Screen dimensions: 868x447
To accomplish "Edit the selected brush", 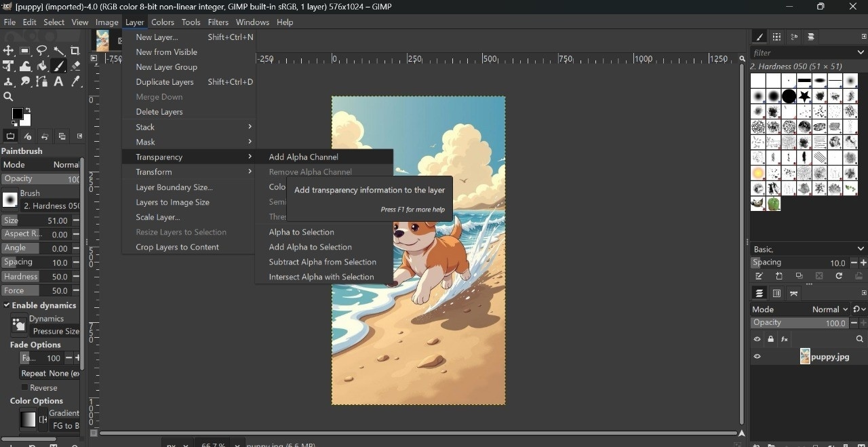I will 759,277.
